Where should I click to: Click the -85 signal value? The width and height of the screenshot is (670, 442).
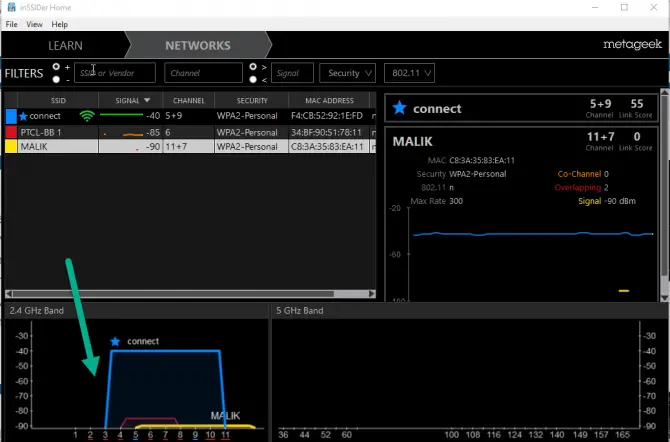click(153, 133)
